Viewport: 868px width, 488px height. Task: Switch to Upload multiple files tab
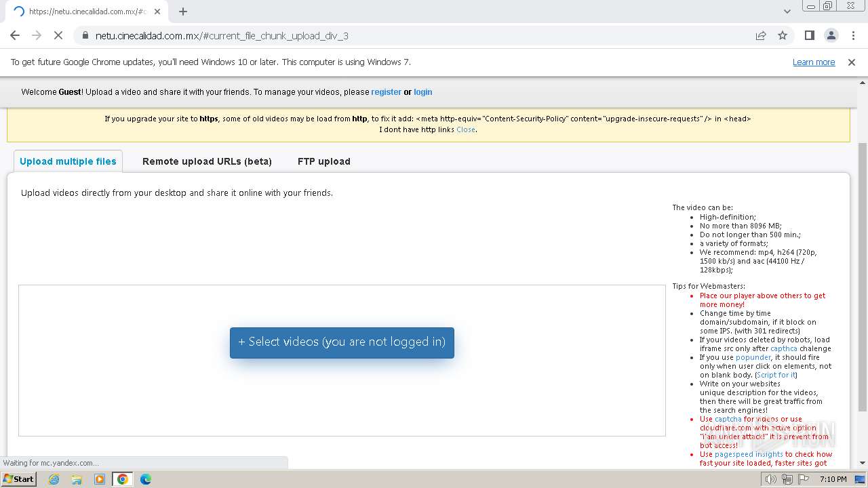[68, 161]
